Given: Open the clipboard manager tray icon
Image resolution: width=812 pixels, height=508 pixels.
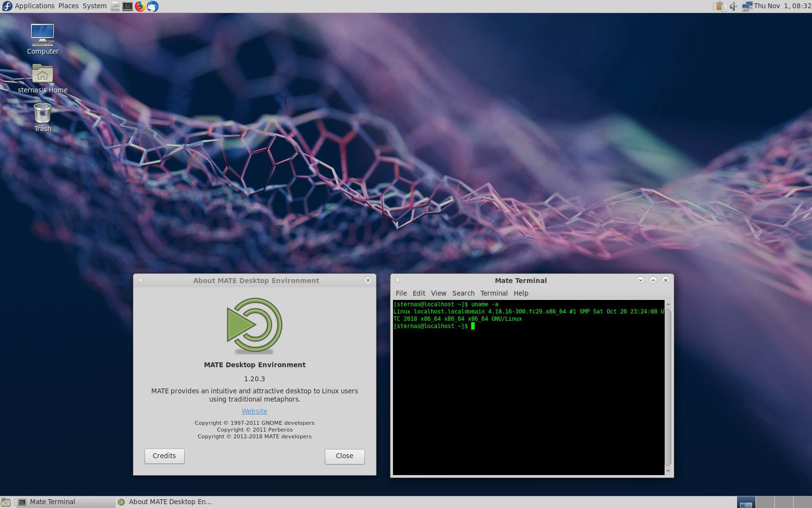Looking at the screenshot, I should pos(721,6).
